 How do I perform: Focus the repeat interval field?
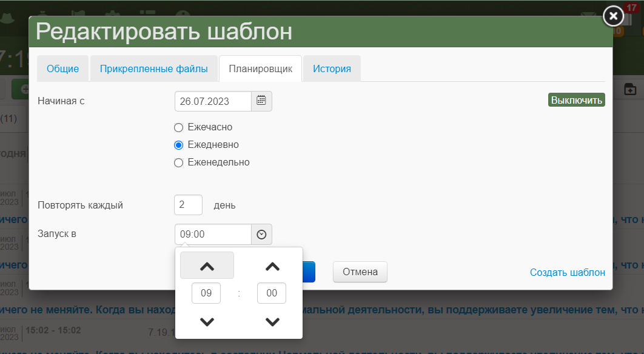pos(188,204)
